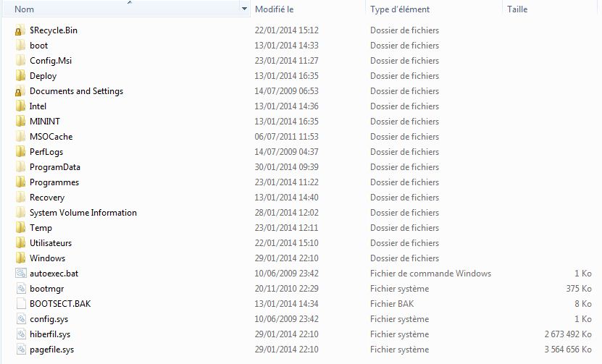602x364 pixels.
Task: Click the System Volume Information folder icon
Action: click(20, 213)
